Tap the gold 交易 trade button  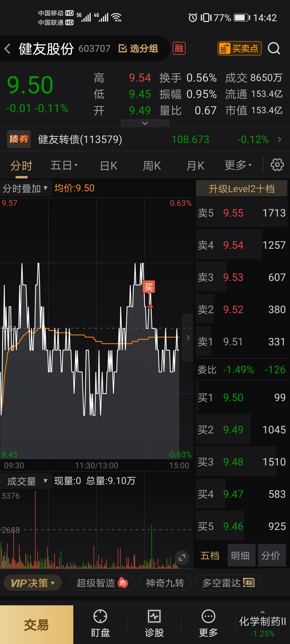pyautogui.click(x=37, y=625)
